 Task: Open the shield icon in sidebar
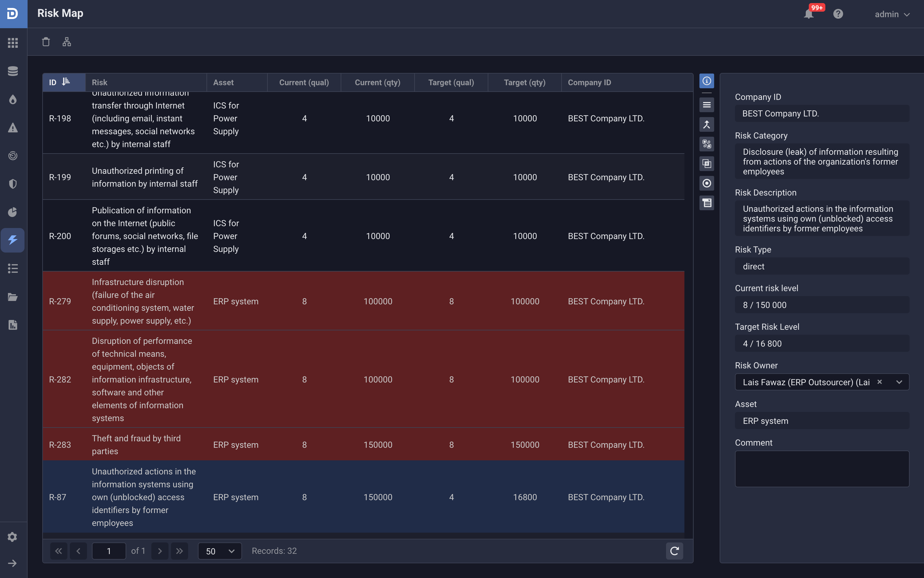[x=13, y=184]
